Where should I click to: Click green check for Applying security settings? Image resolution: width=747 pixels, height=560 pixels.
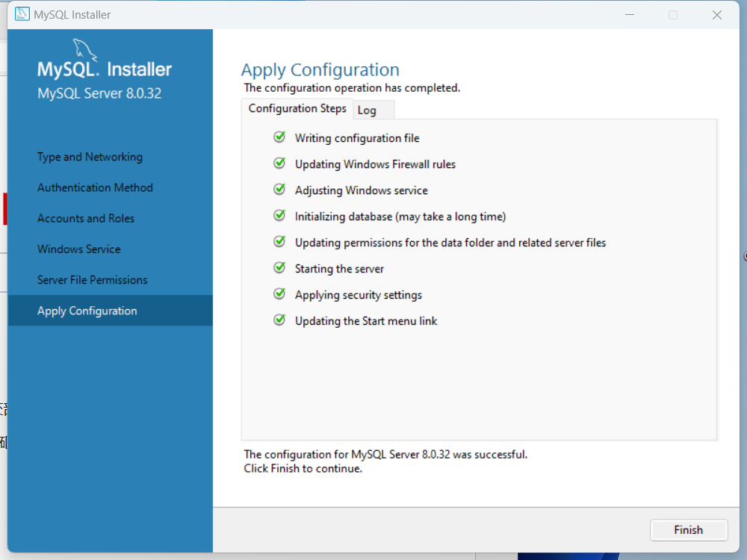pos(279,294)
